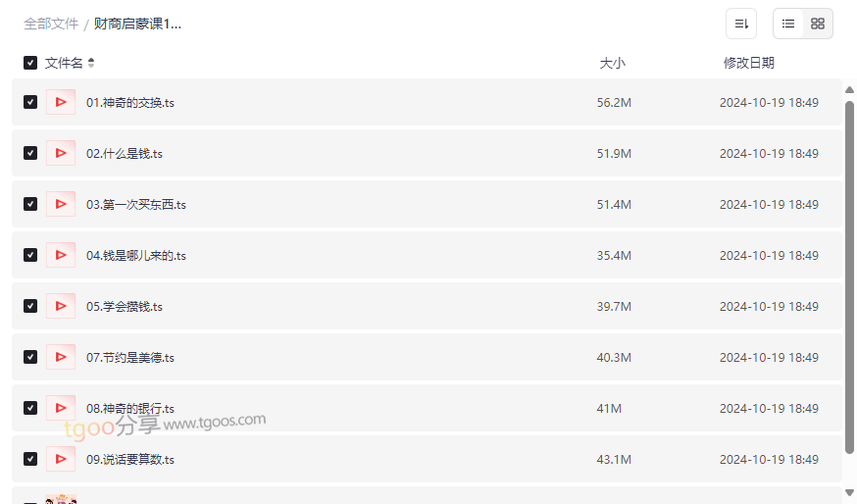Go to 全部文件 breadcrumb
The height and width of the screenshot is (504, 857).
point(51,25)
